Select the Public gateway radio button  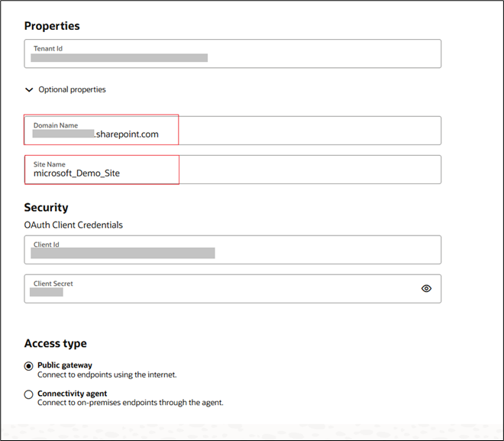pyautogui.click(x=29, y=366)
